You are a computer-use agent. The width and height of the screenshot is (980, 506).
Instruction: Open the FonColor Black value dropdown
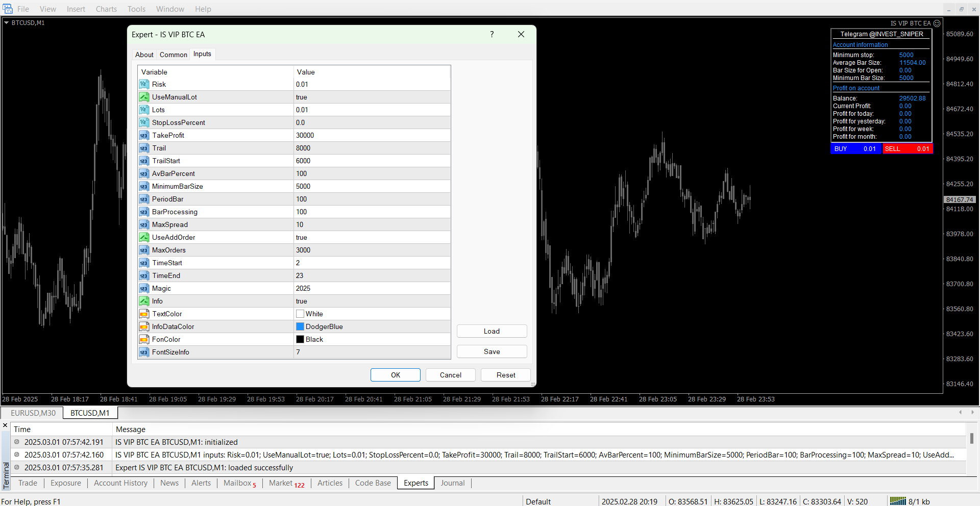click(x=372, y=339)
